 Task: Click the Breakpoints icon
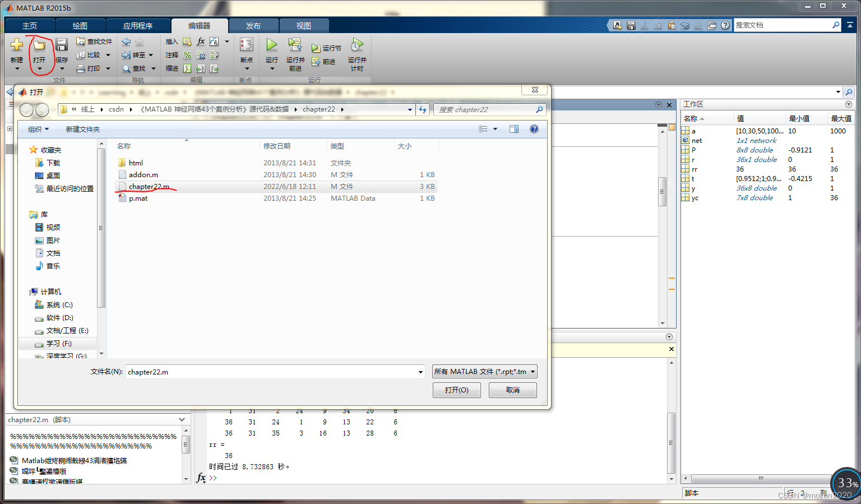point(247,45)
